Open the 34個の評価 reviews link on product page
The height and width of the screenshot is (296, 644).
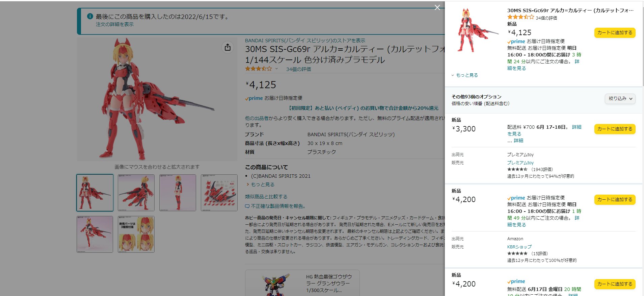pos(299,69)
